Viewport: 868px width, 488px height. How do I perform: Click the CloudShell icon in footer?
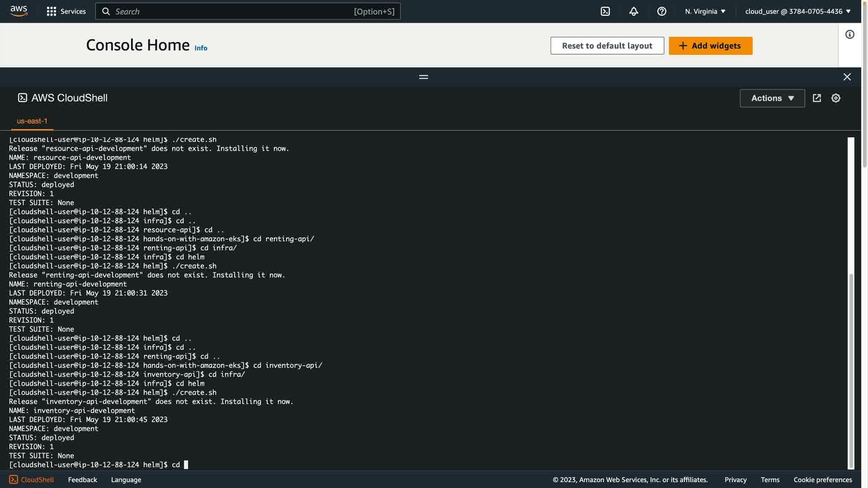pyautogui.click(x=14, y=479)
